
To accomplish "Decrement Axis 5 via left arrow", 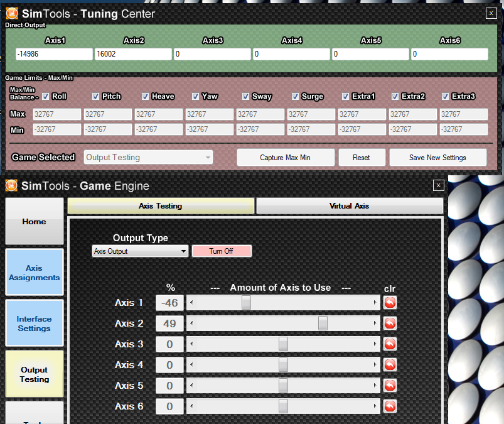I will click(191, 386).
